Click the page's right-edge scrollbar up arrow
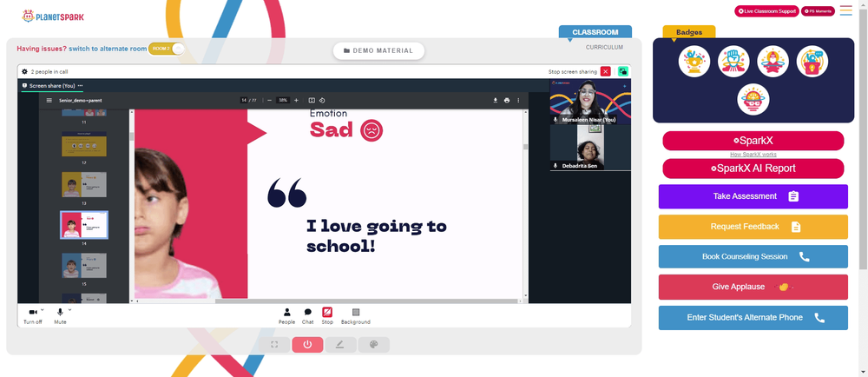Image resolution: width=868 pixels, height=377 pixels. (863, 3)
